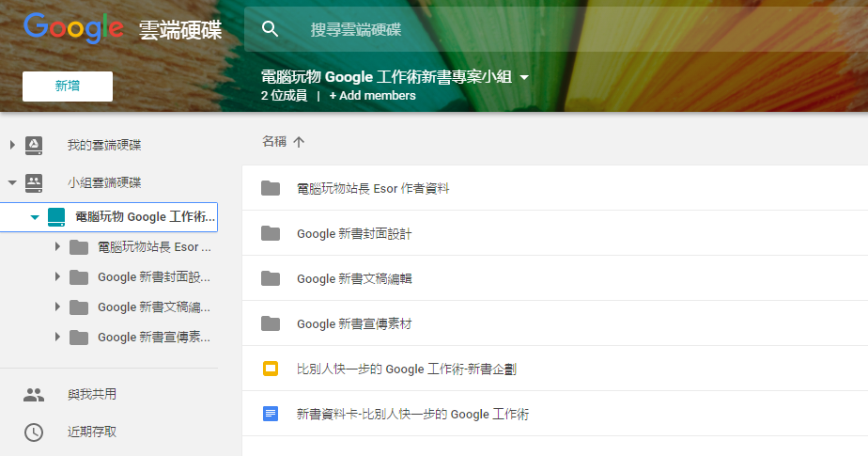Click folder icon of Google 新書文稿編 in sidebar
868x456 pixels.
79,307
